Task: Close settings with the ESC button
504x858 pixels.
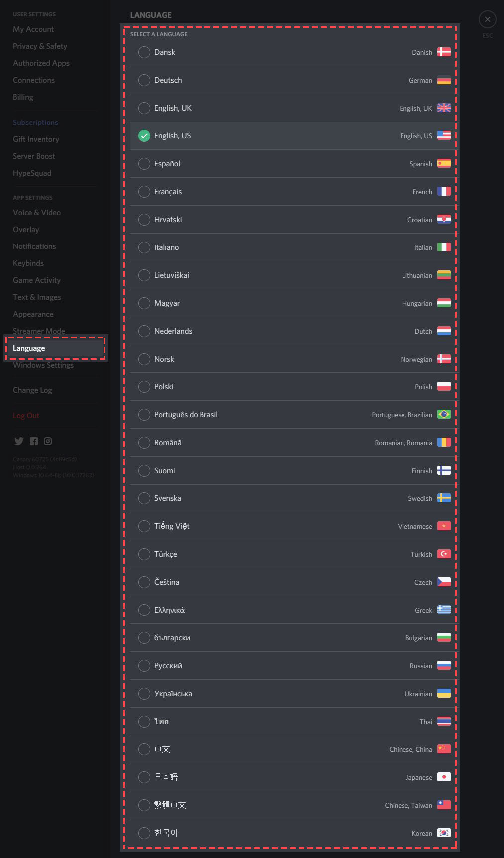Action: (x=488, y=19)
